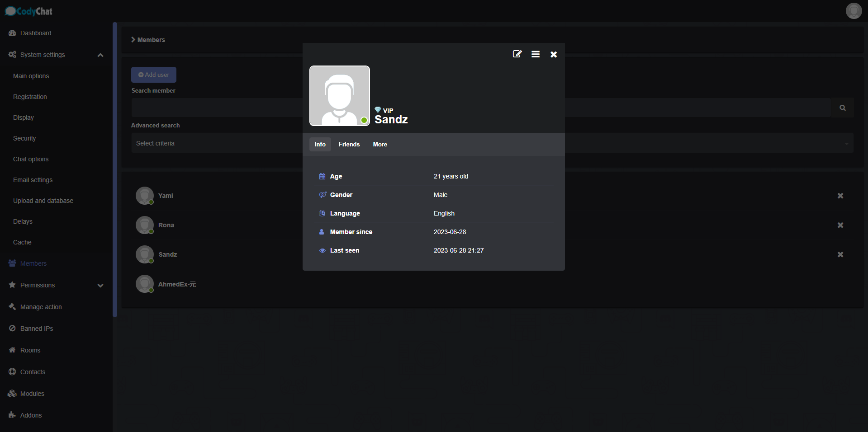Open the profile hamburger menu icon

click(x=535, y=54)
